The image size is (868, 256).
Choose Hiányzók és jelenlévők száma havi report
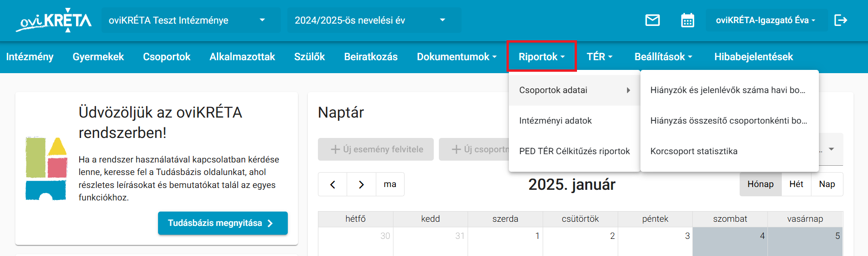tap(729, 90)
